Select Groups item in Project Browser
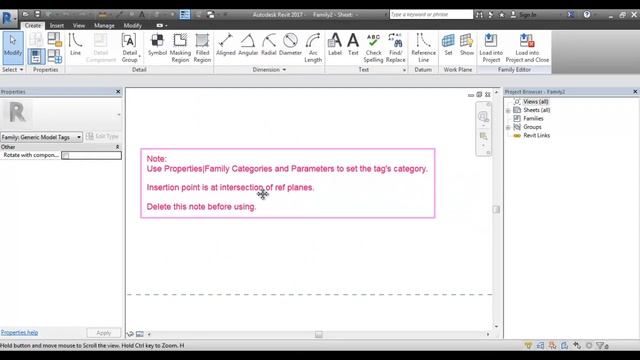Viewport: 640px width, 360px height. [532, 127]
